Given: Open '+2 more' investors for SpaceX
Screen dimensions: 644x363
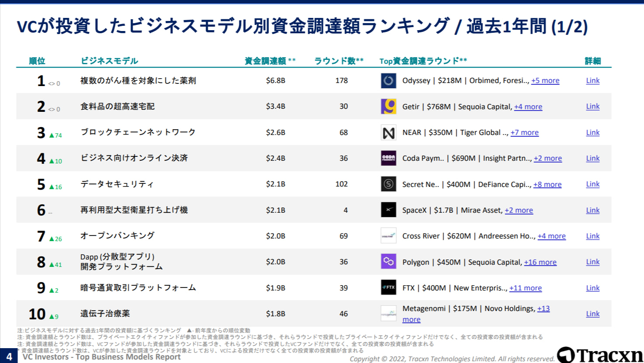Looking at the screenshot, I should pyautogui.click(x=519, y=211).
